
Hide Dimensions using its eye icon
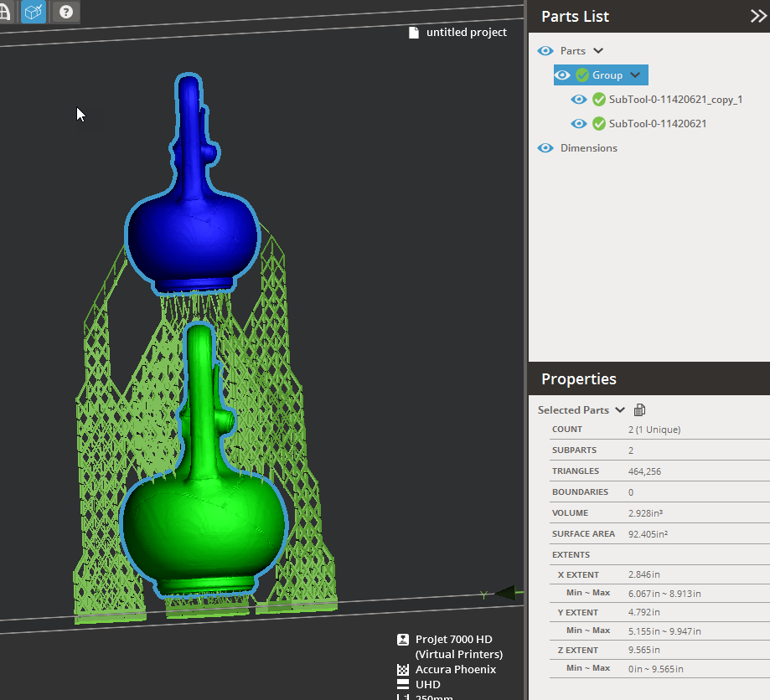pyautogui.click(x=545, y=147)
